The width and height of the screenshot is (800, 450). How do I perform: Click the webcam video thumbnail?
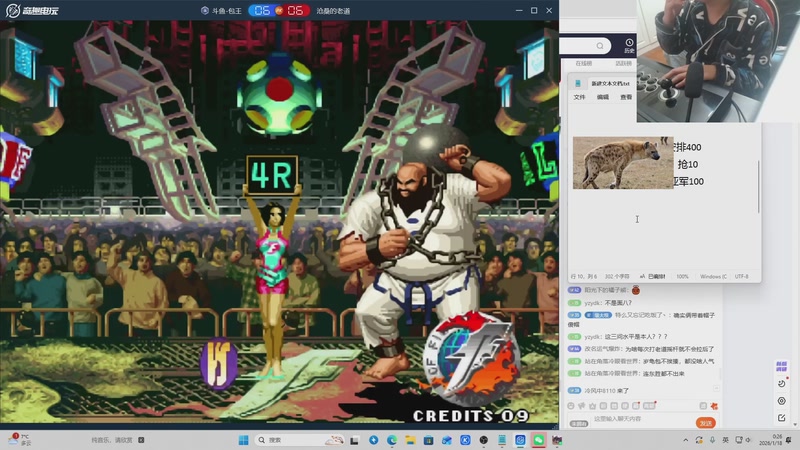718,61
